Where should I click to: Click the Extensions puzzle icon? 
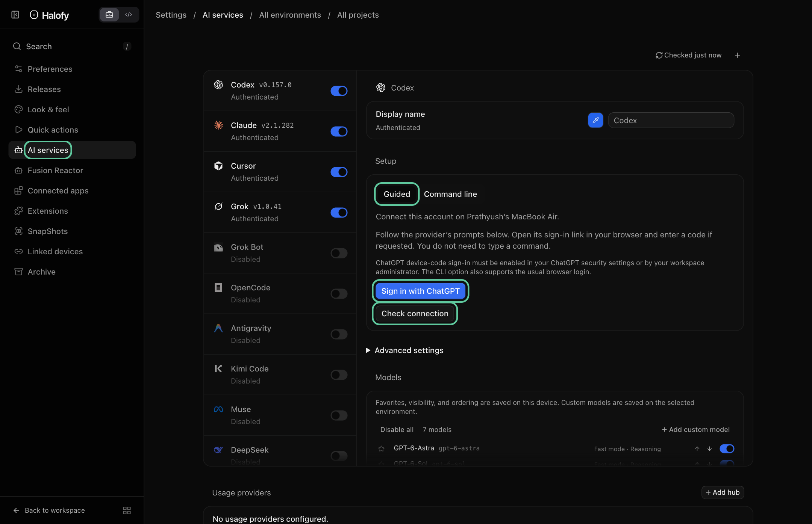18,211
